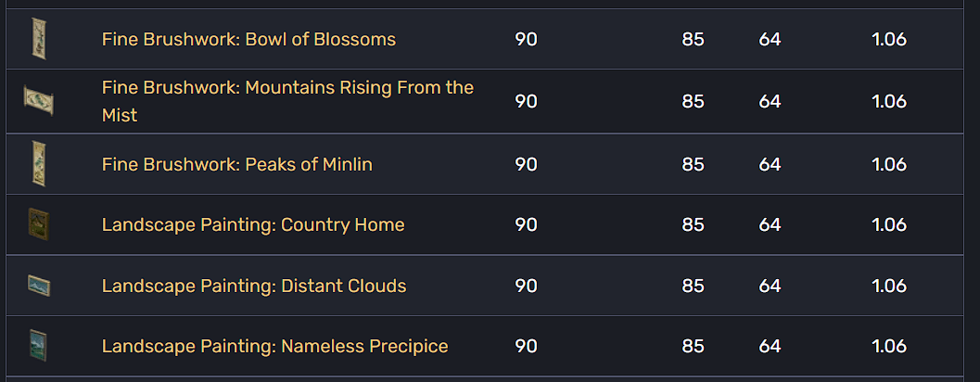
Task: Open Fine Brushwork: Mountains Rising From the Mist
Action: click(x=287, y=88)
